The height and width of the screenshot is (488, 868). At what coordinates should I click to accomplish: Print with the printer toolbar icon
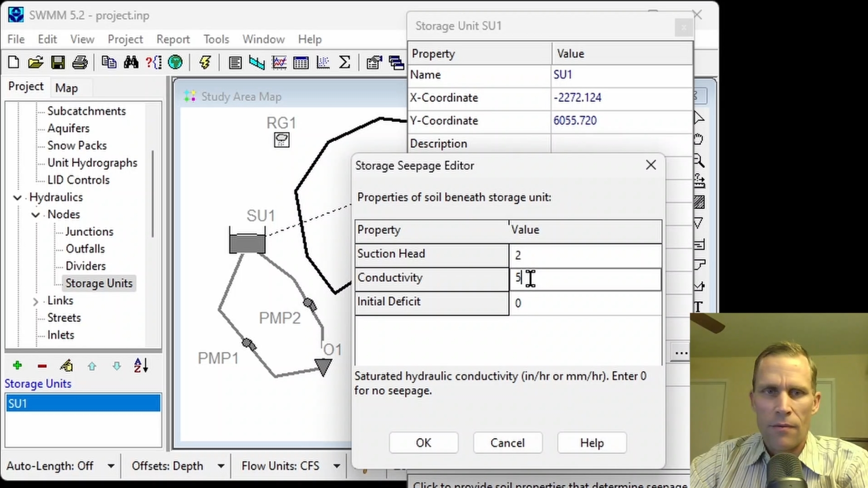[80, 62]
